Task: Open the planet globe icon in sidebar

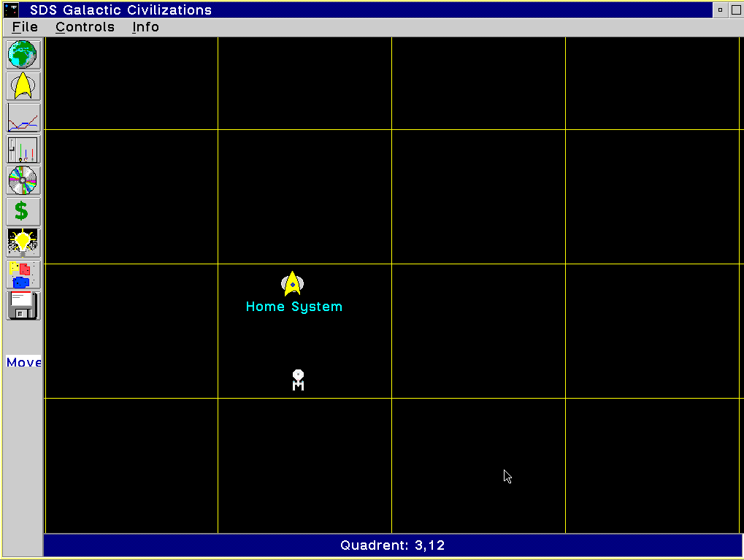Action: 23,54
